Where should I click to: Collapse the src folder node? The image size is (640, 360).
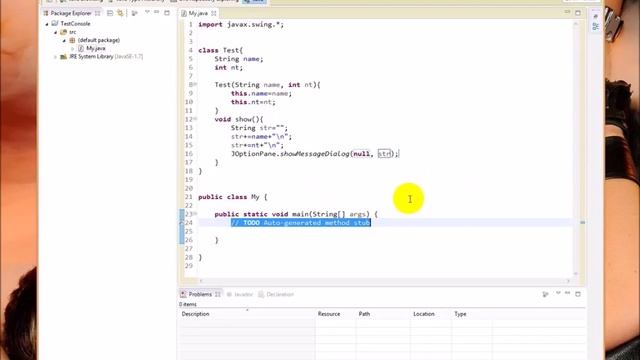[x=56, y=32]
